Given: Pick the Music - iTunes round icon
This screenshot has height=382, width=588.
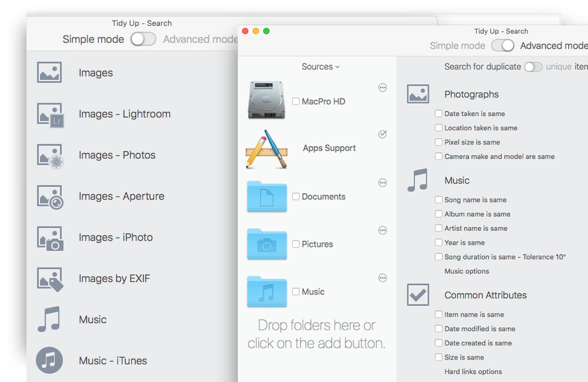Looking at the screenshot, I should [x=49, y=360].
